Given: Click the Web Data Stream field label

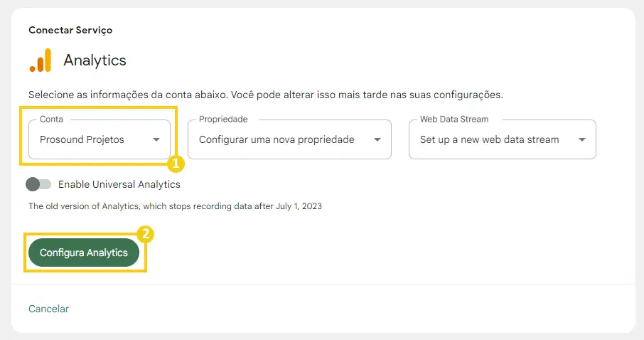Looking at the screenshot, I should pos(454,119).
